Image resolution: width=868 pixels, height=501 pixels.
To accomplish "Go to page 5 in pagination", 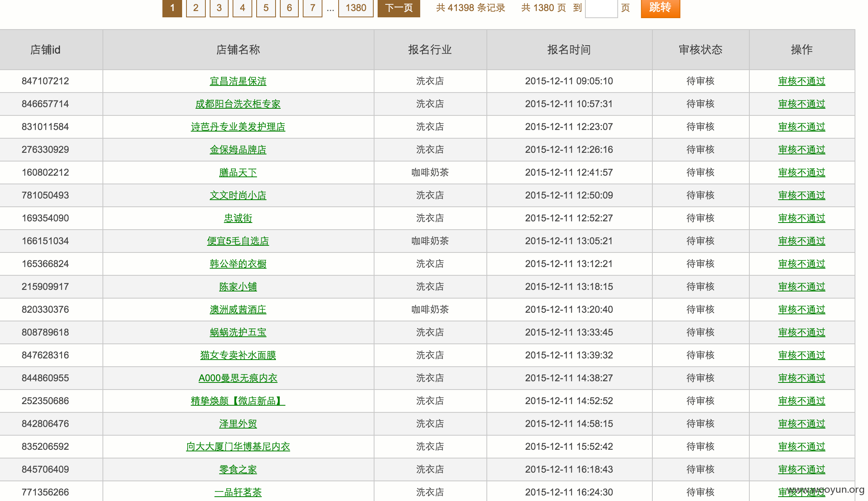I will pyautogui.click(x=266, y=8).
